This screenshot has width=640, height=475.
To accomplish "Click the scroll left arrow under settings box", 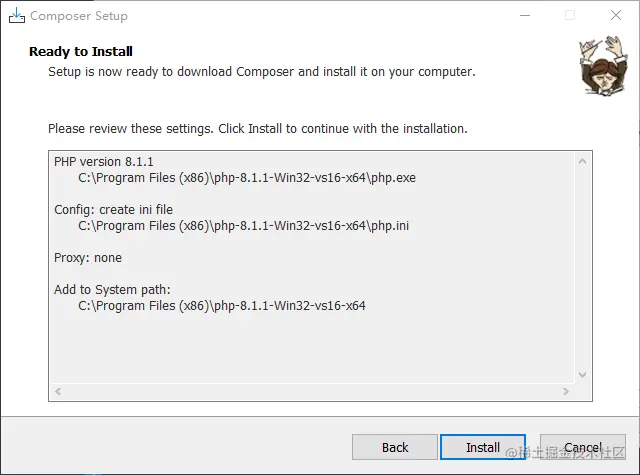I will pos(58,391).
